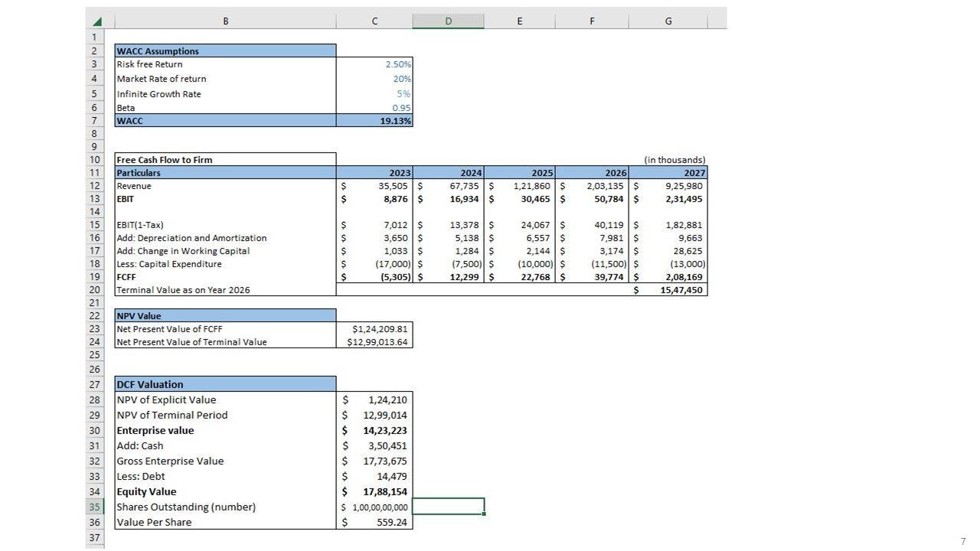Select row 35 header
This screenshot has height=551, width=980.
(x=95, y=507)
